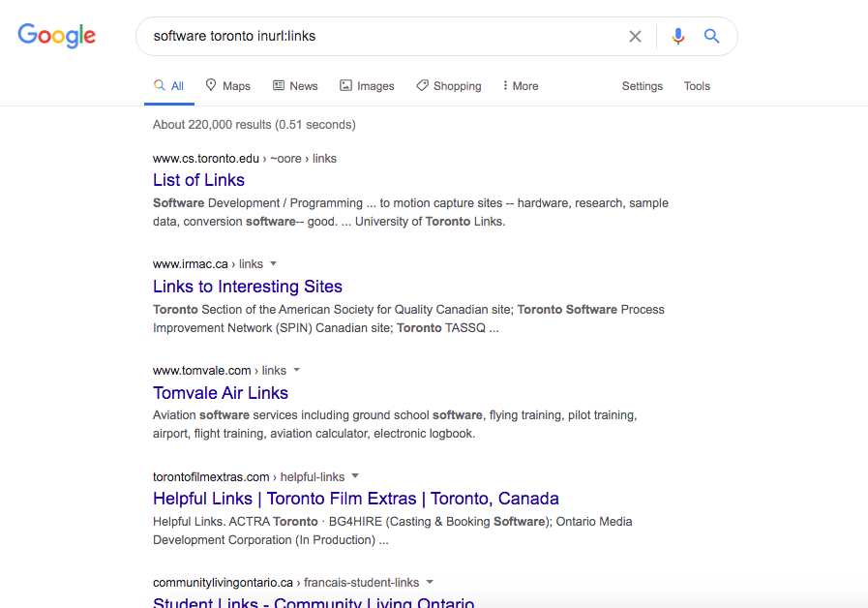The height and width of the screenshot is (608, 868).
Task: Open search Tools
Action: (697, 86)
